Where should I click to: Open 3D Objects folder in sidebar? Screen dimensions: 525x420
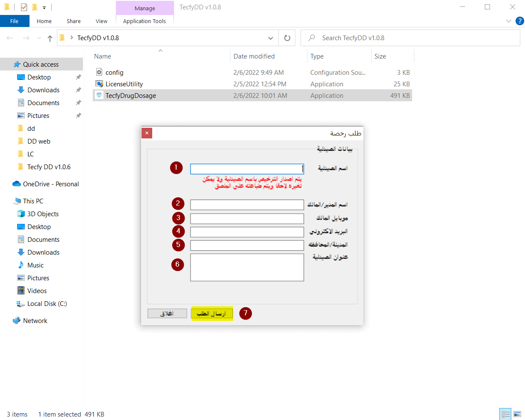pyautogui.click(x=43, y=214)
